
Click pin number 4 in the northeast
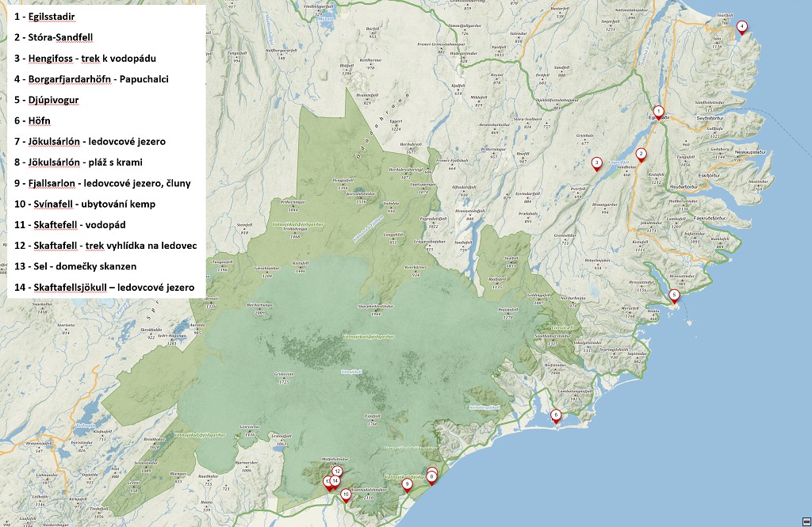[741, 26]
